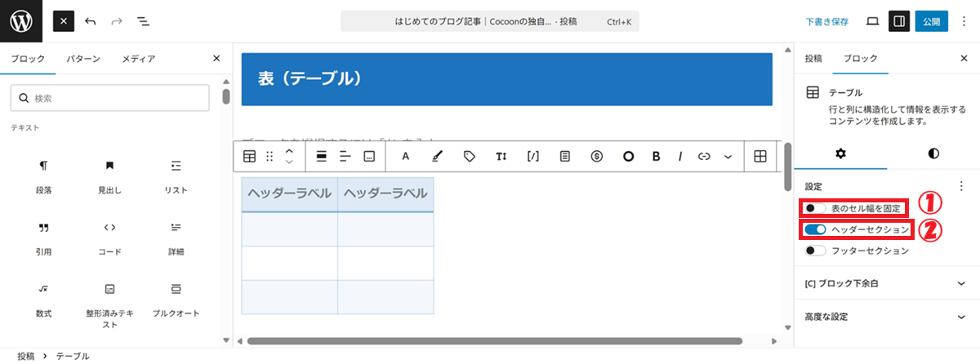Screen dimensions: 980x364
Task: Turn off the header section toggle
Action: tap(815, 230)
